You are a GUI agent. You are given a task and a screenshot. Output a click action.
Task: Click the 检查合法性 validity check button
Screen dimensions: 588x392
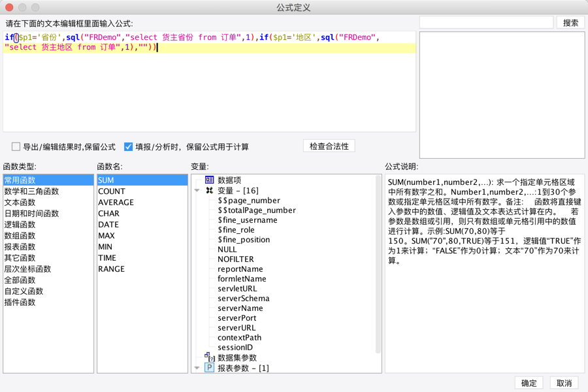[x=329, y=146]
